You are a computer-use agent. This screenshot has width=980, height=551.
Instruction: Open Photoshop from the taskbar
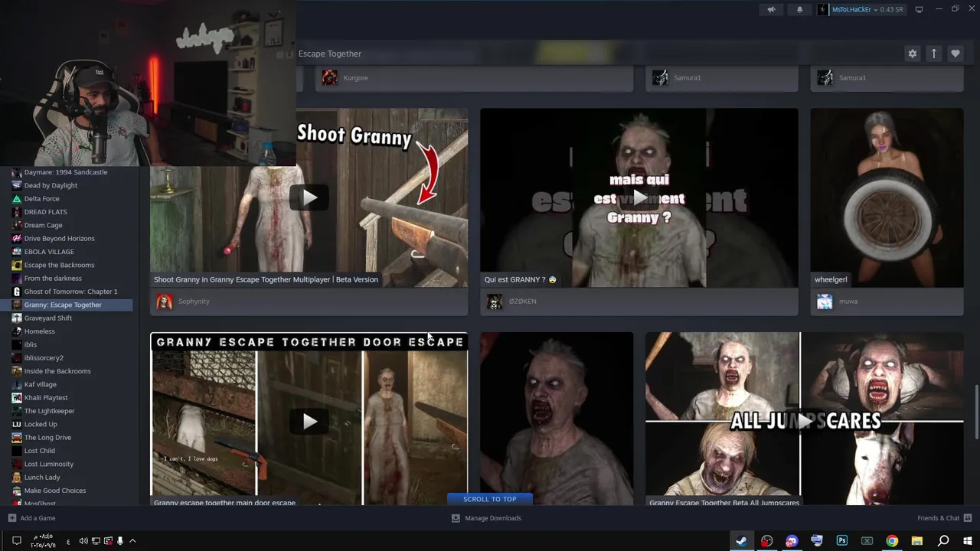(x=841, y=541)
